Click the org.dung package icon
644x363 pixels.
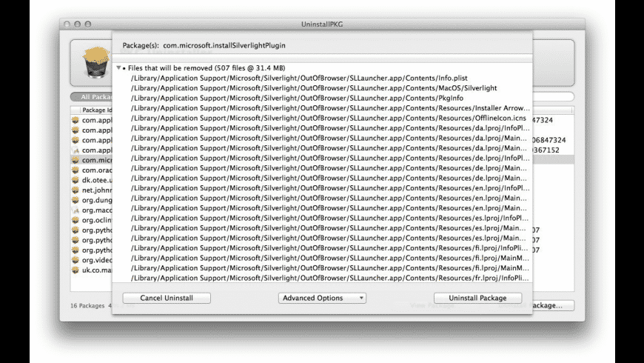pos(76,200)
